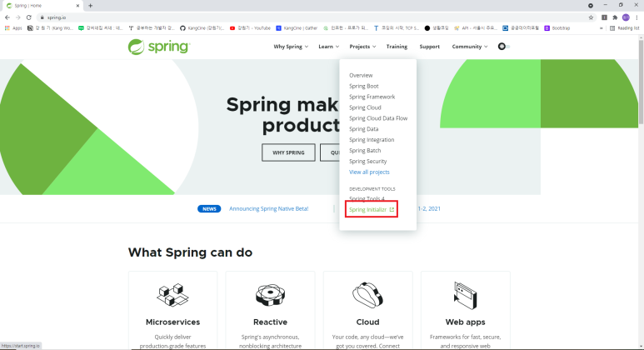Select Spring Framework menu entry
Viewport: 644px width, 350px height.
[x=372, y=97]
